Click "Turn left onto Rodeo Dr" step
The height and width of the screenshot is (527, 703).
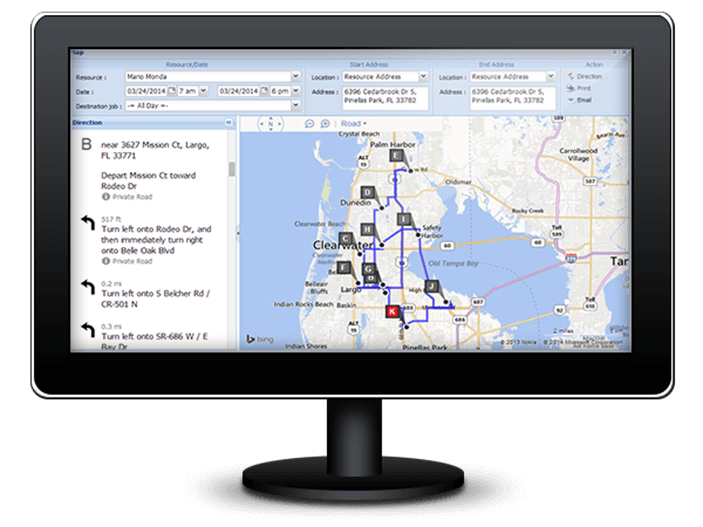pos(156,240)
